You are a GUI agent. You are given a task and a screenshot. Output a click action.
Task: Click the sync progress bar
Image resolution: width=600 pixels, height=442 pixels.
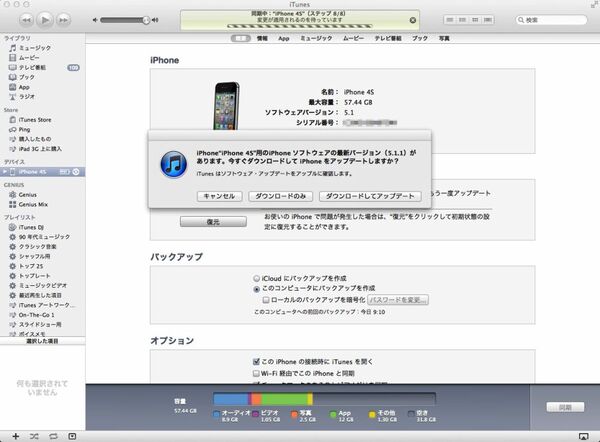(x=300, y=26)
